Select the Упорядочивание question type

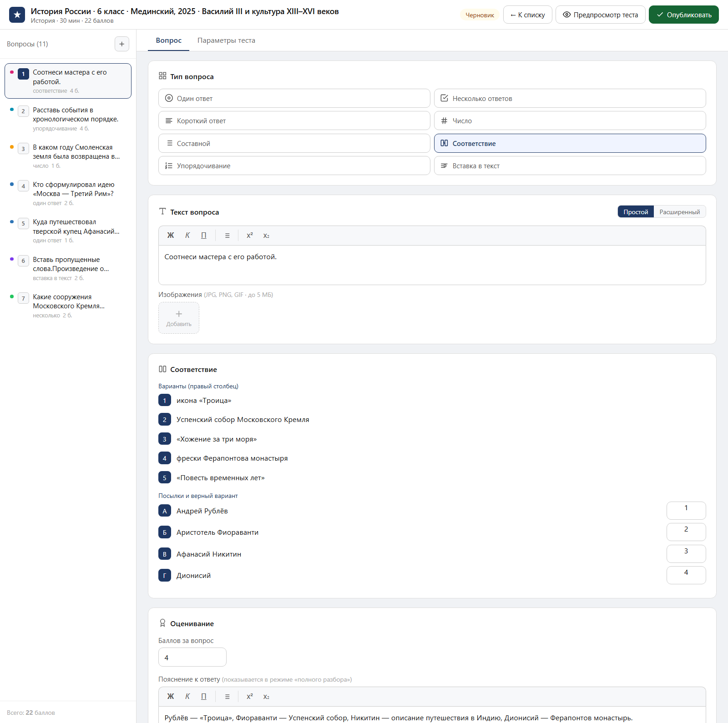pyautogui.click(x=294, y=166)
